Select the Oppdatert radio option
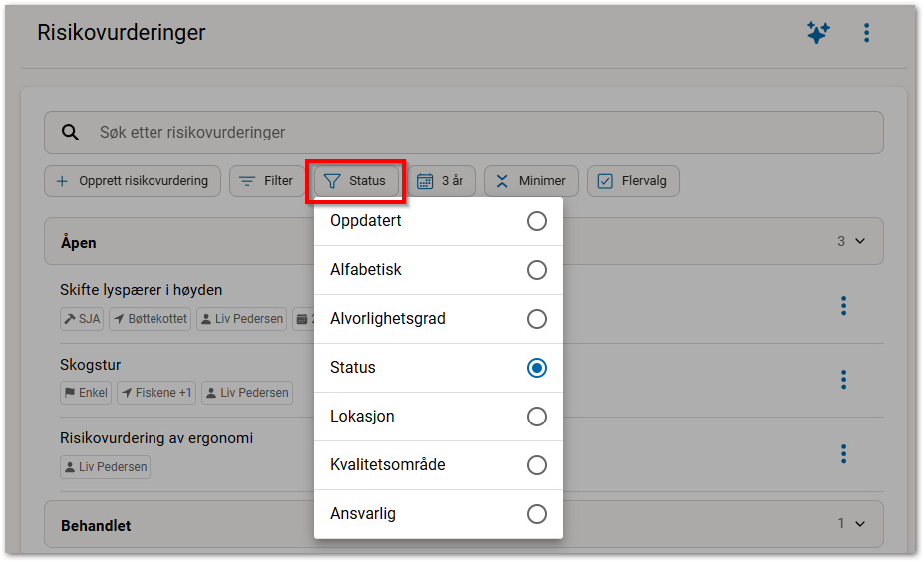Image resolution: width=924 pixels, height=562 pixels. pyautogui.click(x=537, y=221)
